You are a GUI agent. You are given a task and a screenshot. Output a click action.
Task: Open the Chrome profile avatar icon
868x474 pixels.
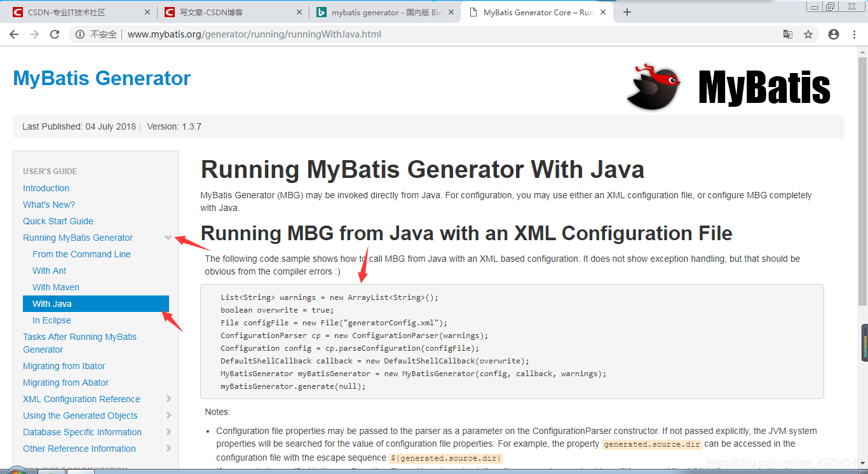[x=834, y=34]
